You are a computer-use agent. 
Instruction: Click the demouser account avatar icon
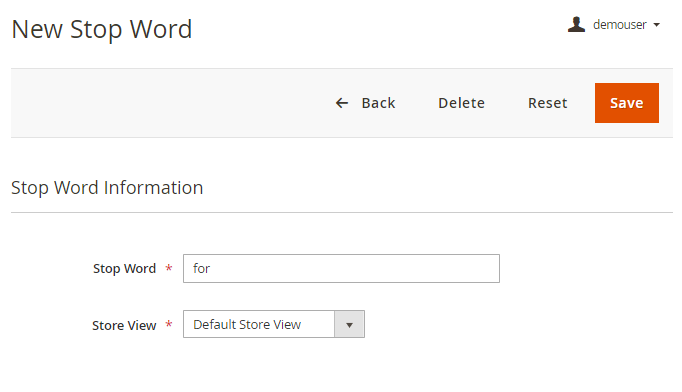pos(576,24)
